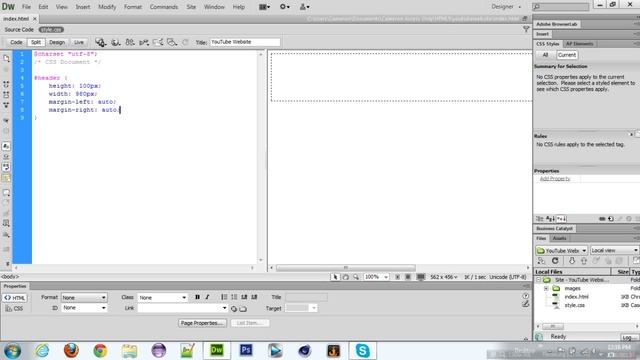Select HTML mode in Properties panel
Screen dimensions: 640x360
tap(15, 298)
